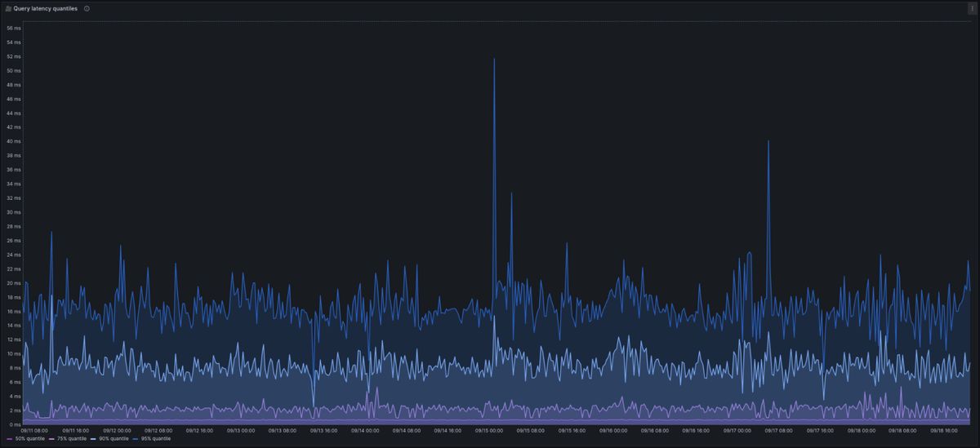980x448 pixels.
Task: Click the 20 ms y-axis label
Action: [x=14, y=283]
